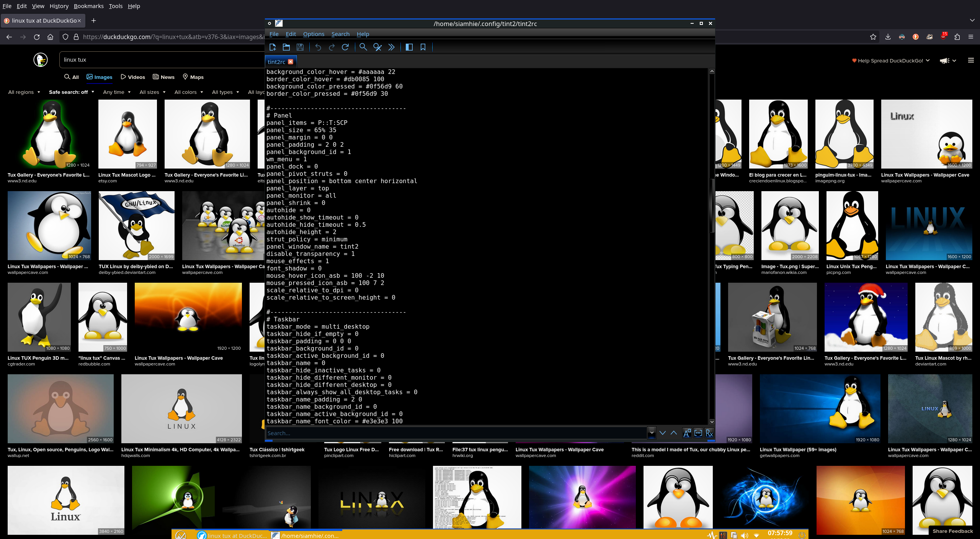The image size is (980, 539).
Task: Open the Firefox extensions puzzle icon
Action: point(957,37)
